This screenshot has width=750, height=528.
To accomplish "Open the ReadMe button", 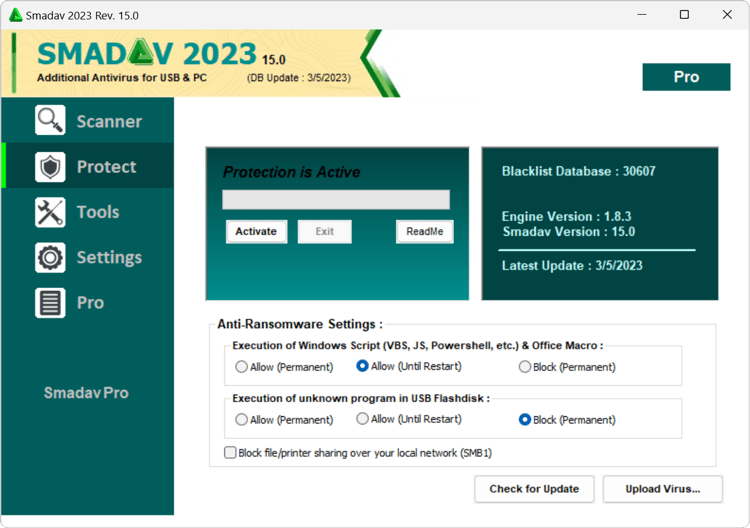I will click(x=424, y=231).
